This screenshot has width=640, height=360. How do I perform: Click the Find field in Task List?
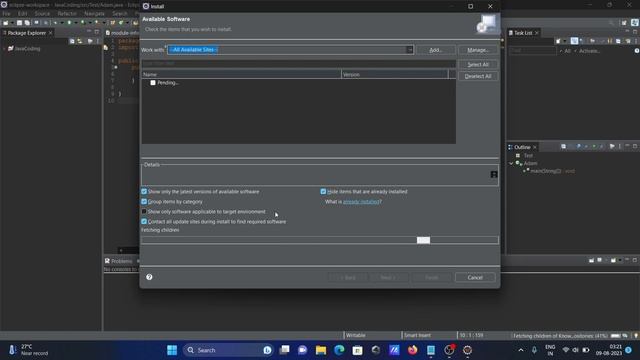click(532, 51)
